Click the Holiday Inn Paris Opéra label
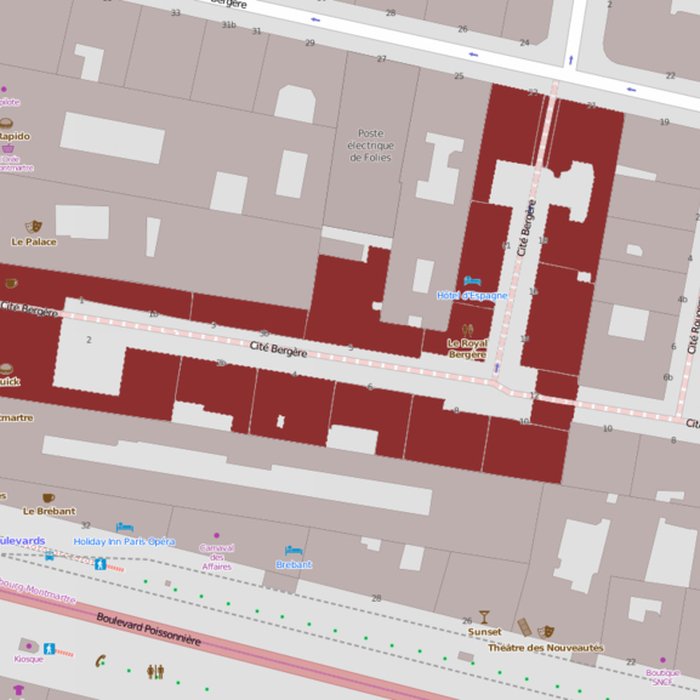Viewport: 700px width, 700px height. tap(124, 541)
